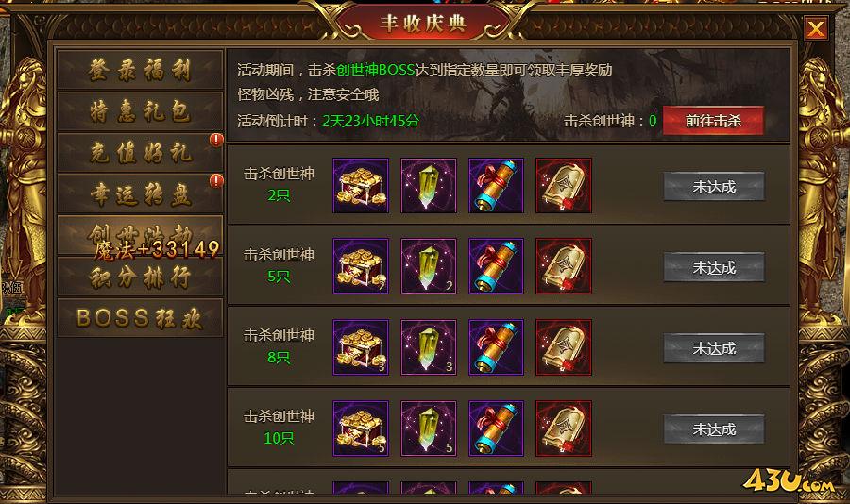Switch to the 特惠礼包 tab
The image size is (850, 504).
[x=140, y=111]
